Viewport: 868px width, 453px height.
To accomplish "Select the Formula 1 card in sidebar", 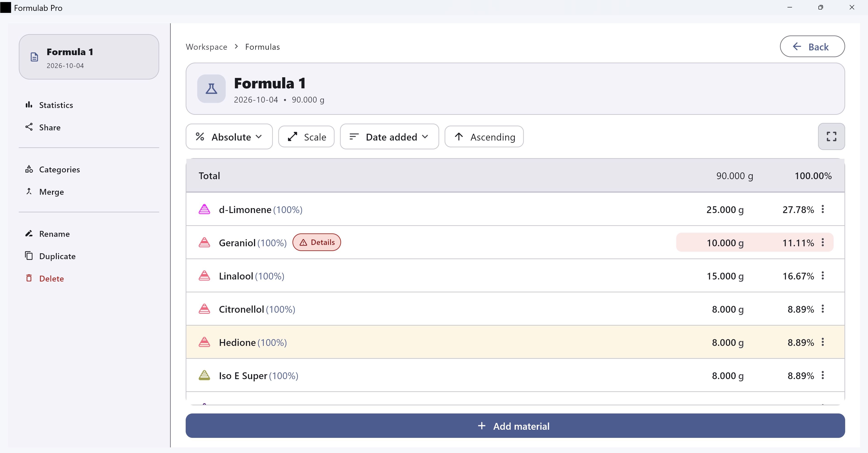I will (89, 57).
